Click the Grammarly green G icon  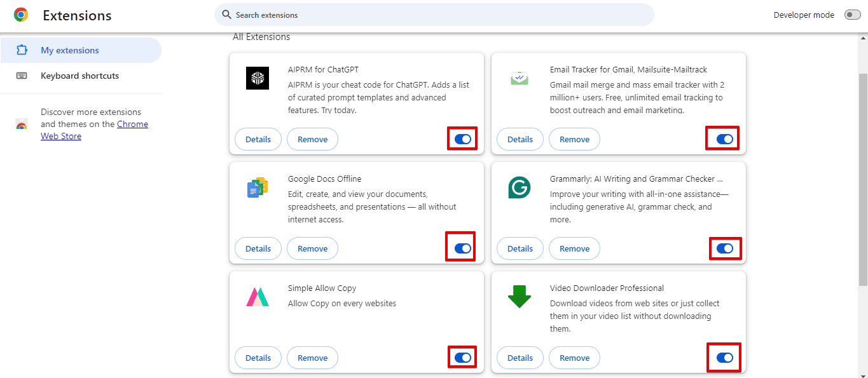coord(520,187)
